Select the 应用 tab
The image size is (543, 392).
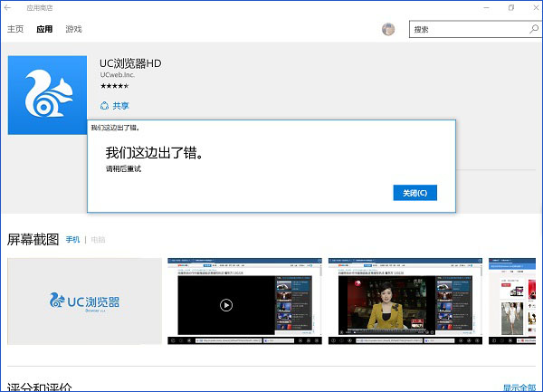coord(44,29)
